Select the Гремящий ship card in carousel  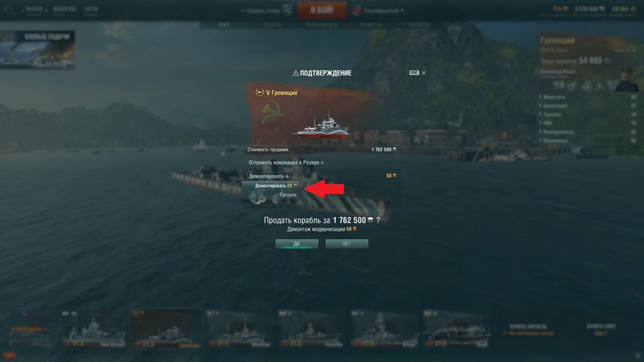pos(166,328)
